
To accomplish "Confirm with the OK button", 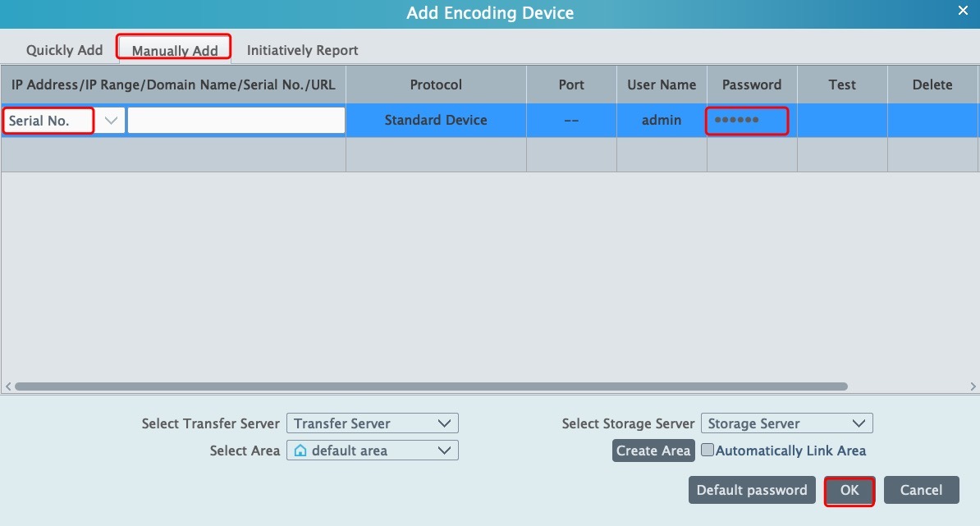I will [849, 490].
